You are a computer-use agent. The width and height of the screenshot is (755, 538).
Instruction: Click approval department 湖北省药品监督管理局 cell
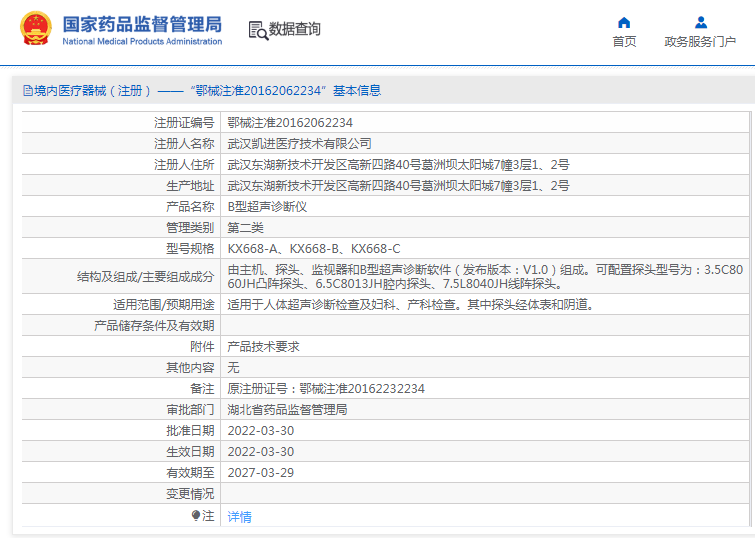[x=287, y=410]
